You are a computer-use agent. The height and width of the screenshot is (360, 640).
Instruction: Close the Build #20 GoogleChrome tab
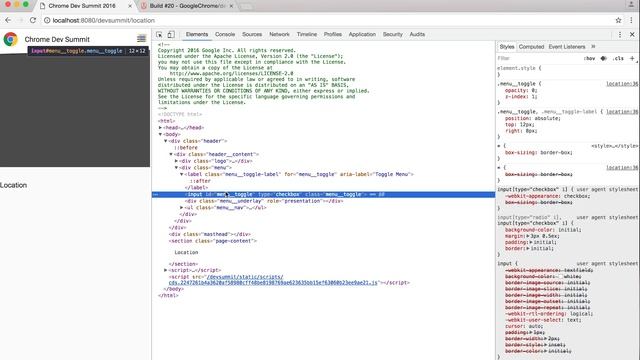click(231, 6)
